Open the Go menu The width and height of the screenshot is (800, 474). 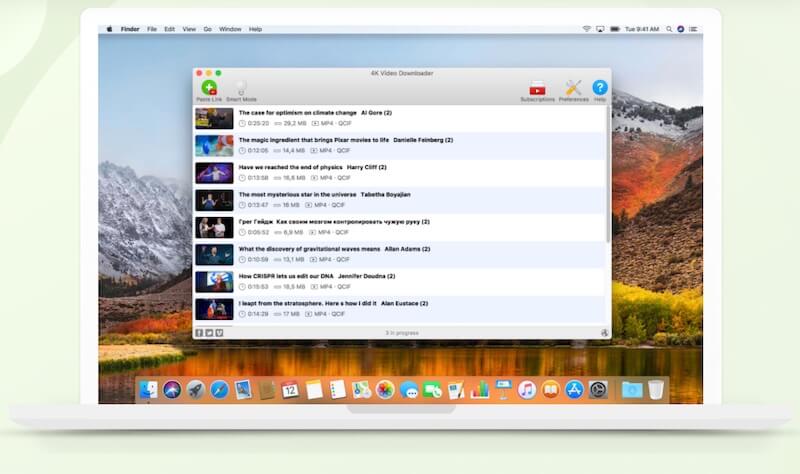(x=208, y=29)
